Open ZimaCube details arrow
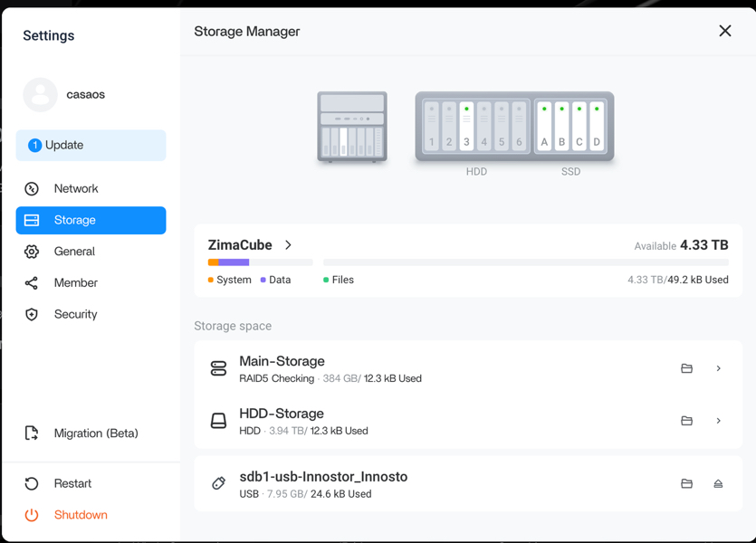 [x=289, y=245]
